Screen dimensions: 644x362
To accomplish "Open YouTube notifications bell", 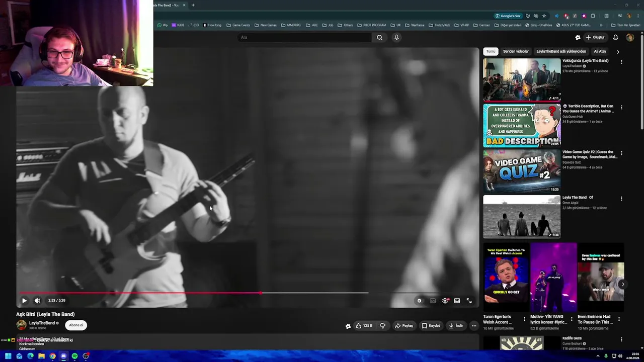I will pyautogui.click(x=615, y=37).
